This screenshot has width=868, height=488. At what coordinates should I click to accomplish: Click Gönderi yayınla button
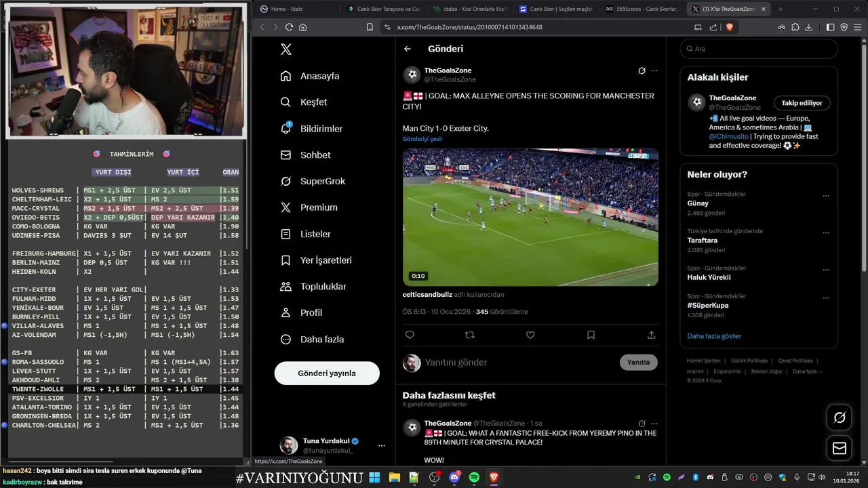[327, 373]
